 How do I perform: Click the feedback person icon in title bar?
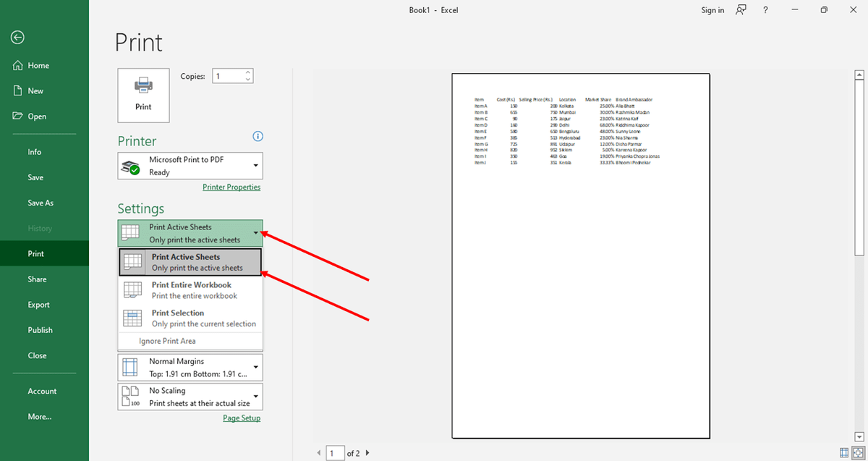coord(741,10)
